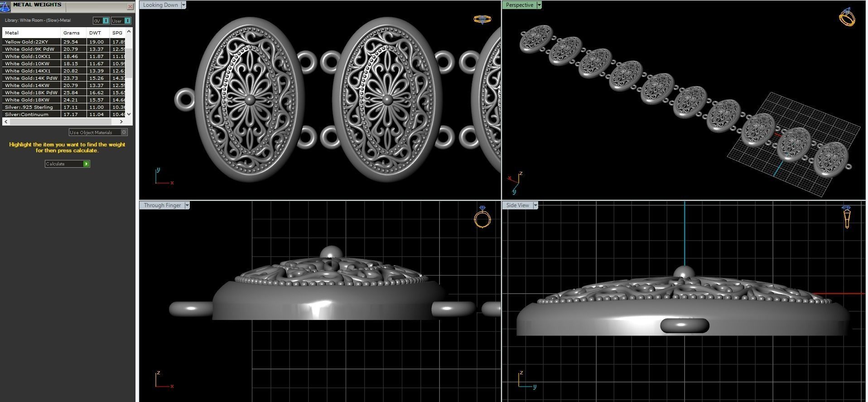Image resolution: width=868 pixels, height=402 pixels.
Task: Click the 16.62 DWT value
Action: click(x=96, y=92)
